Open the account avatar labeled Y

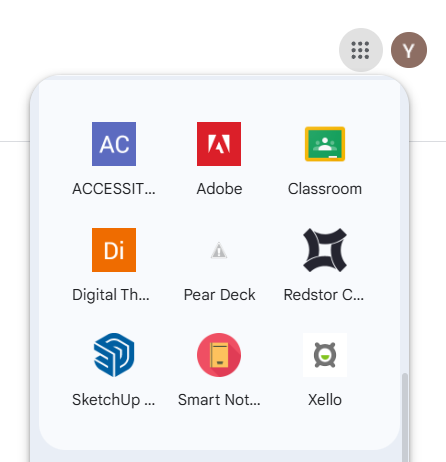pos(409,50)
